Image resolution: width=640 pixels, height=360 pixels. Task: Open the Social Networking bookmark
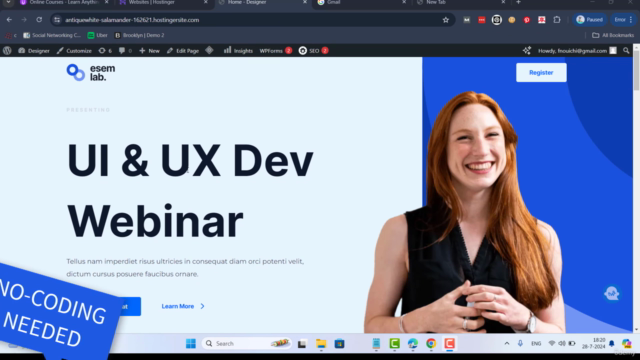point(52,36)
